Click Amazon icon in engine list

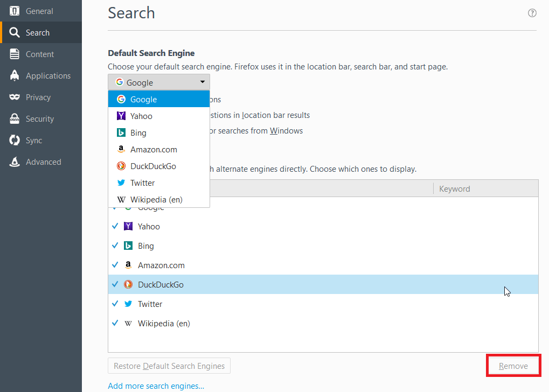click(128, 265)
